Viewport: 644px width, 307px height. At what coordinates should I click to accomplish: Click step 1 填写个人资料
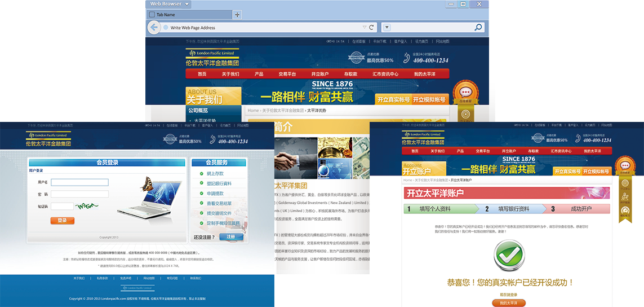[441, 209]
